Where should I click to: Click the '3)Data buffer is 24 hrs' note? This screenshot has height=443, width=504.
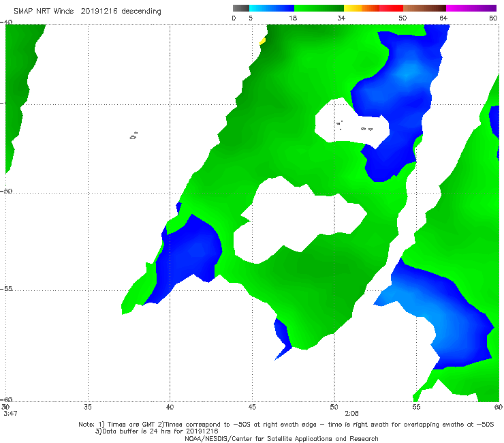(x=157, y=431)
